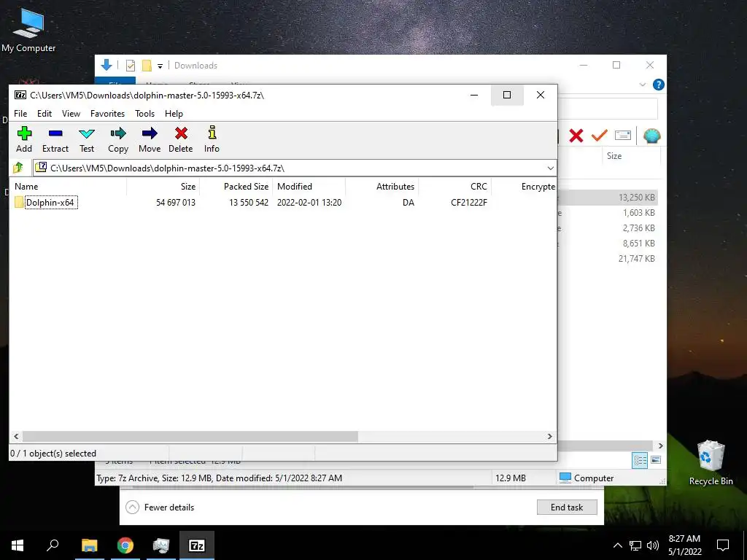Open the volume control in the system tray
Viewport: 747px width, 560px height.
(x=653, y=545)
